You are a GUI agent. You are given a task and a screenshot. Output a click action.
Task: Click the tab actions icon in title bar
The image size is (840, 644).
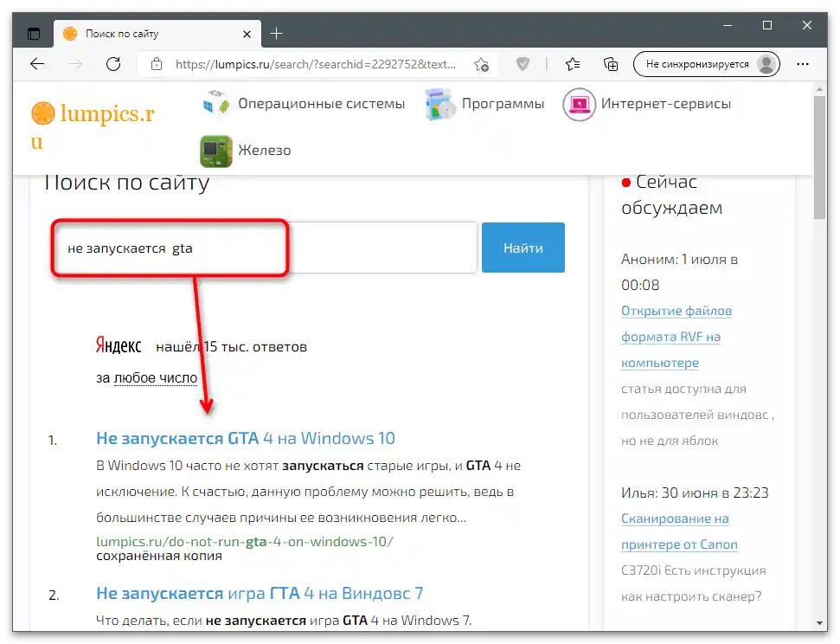[34, 34]
